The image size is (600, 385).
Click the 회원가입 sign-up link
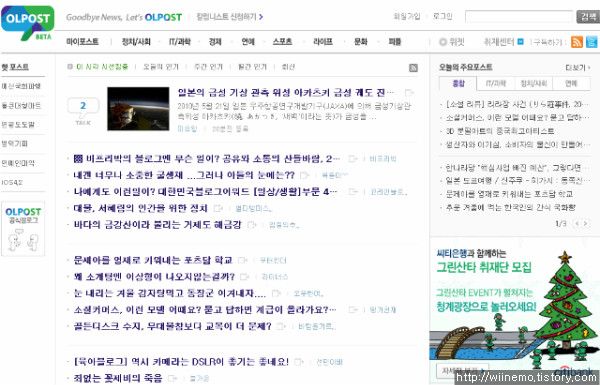click(x=407, y=16)
